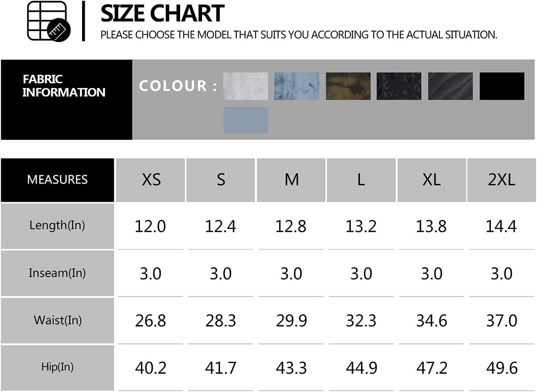Choose the black leopard print swatch
The width and height of the screenshot is (537, 392).
coord(399,86)
